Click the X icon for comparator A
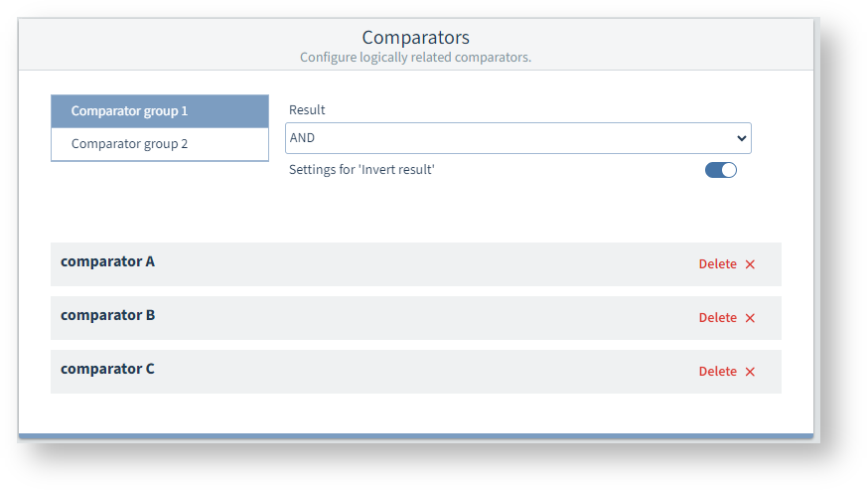Image resolution: width=868 pixels, height=491 pixels. (750, 264)
